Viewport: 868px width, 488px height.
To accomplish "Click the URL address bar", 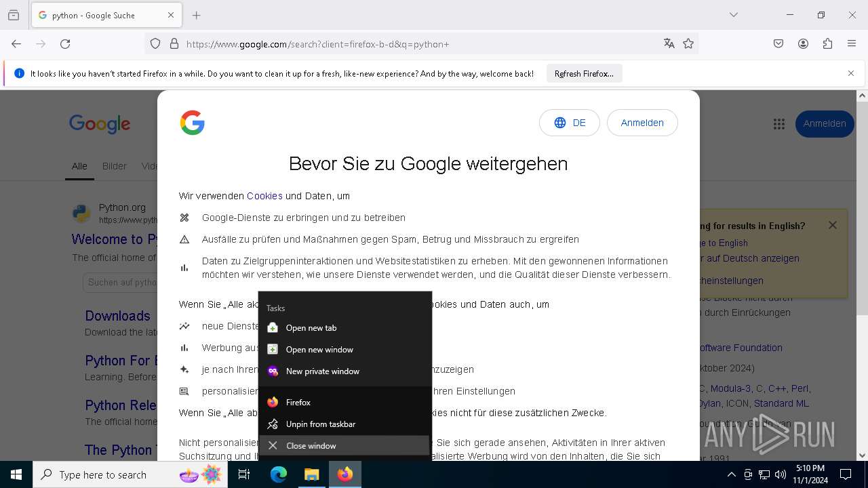I will 420,44.
